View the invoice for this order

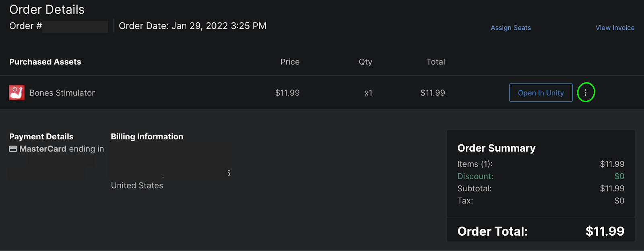click(615, 28)
